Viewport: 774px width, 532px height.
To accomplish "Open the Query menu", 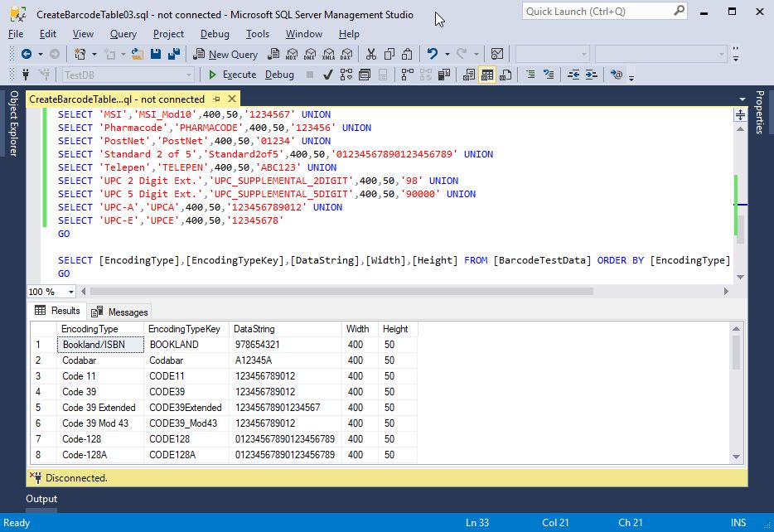I will pyautogui.click(x=123, y=34).
